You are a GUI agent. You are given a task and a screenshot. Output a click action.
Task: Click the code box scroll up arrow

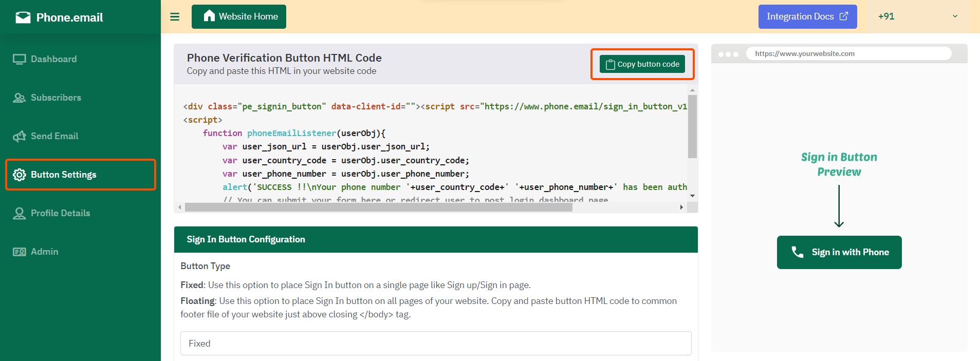click(692, 90)
